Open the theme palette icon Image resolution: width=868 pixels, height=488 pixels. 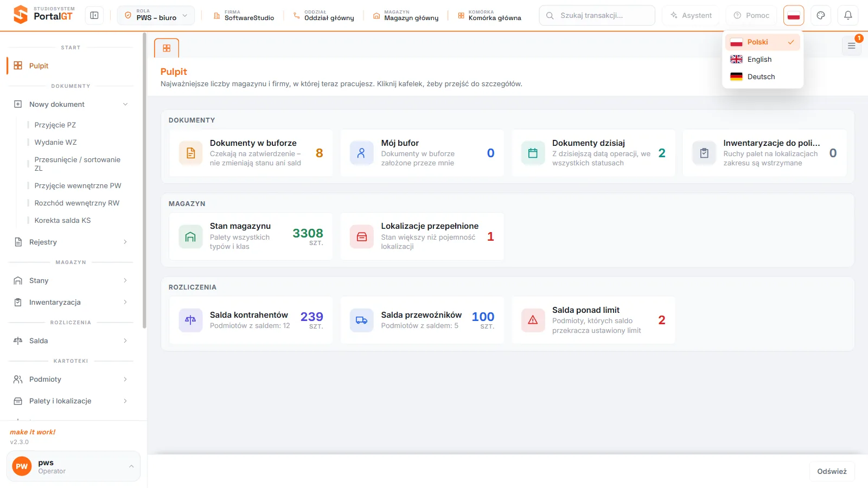(821, 16)
